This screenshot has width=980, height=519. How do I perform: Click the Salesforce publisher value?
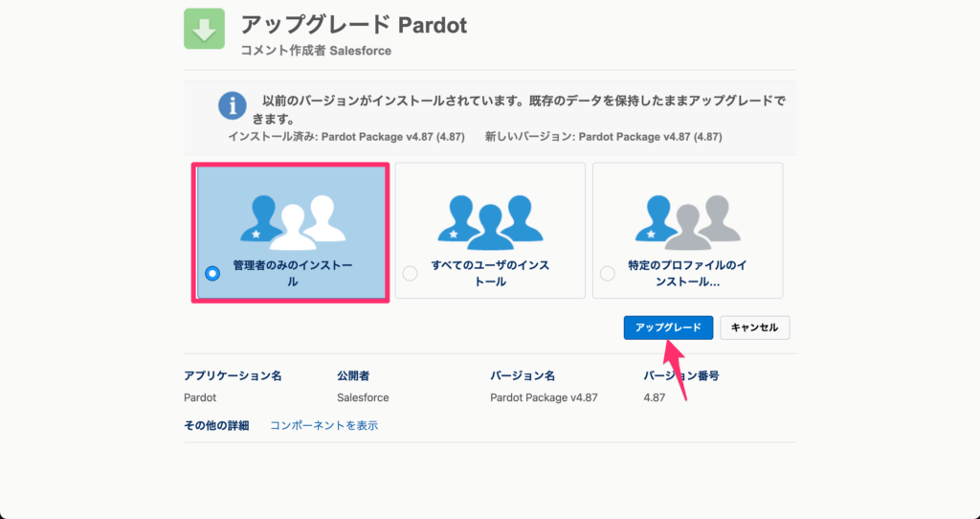pyautogui.click(x=363, y=397)
